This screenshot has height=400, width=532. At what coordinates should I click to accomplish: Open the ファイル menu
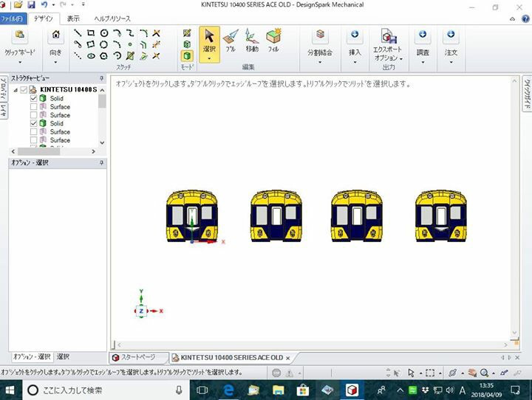[13, 18]
